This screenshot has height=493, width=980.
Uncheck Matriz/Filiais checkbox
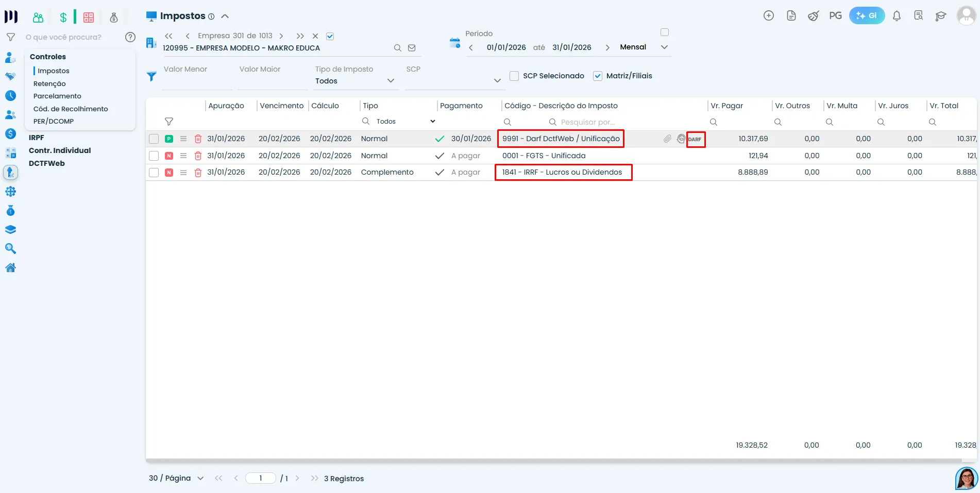point(598,76)
